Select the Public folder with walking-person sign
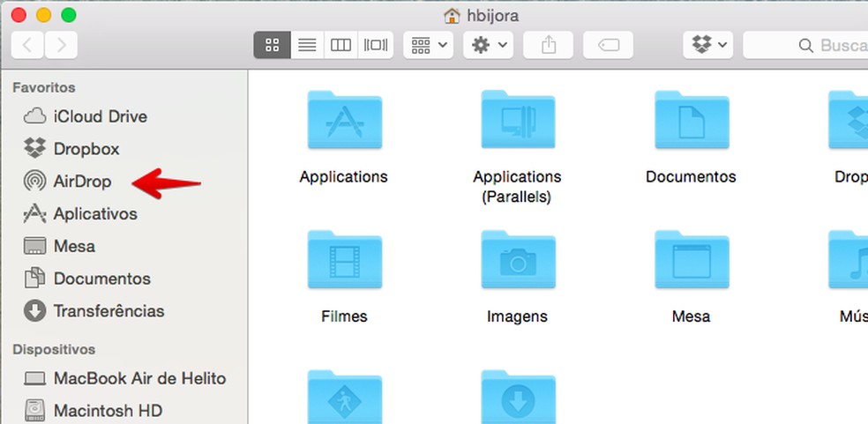 tap(344, 397)
